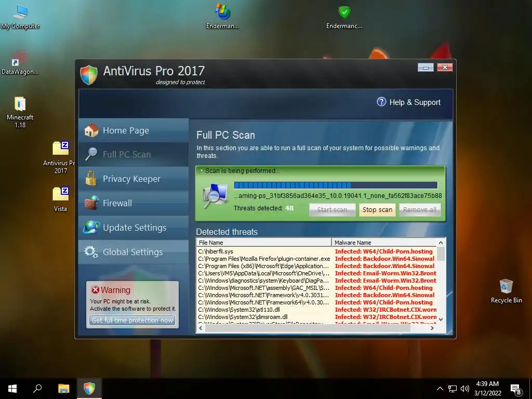Click the network tray icon
This screenshot has height=399, width=532.
pyautogui.click(x=453, y=389)
